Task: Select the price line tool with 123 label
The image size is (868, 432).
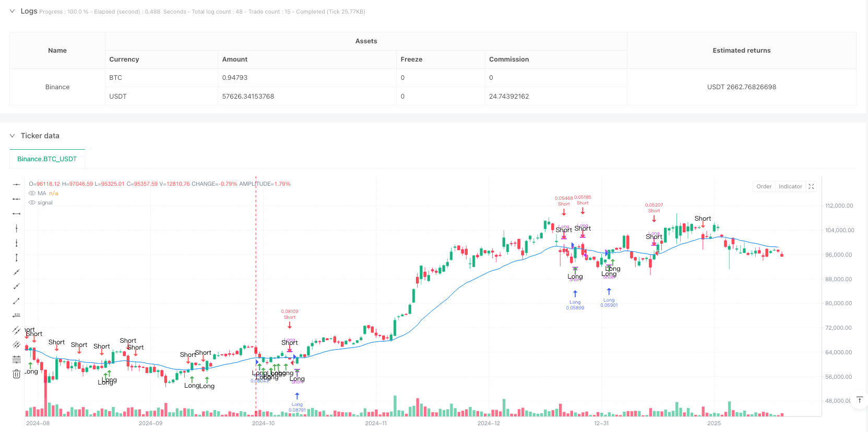Action: [x=17, y=316]
